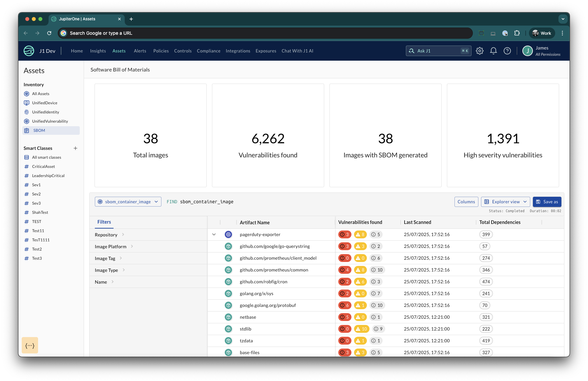
Task: Click the Columns button
Action: tap(466, 202)
